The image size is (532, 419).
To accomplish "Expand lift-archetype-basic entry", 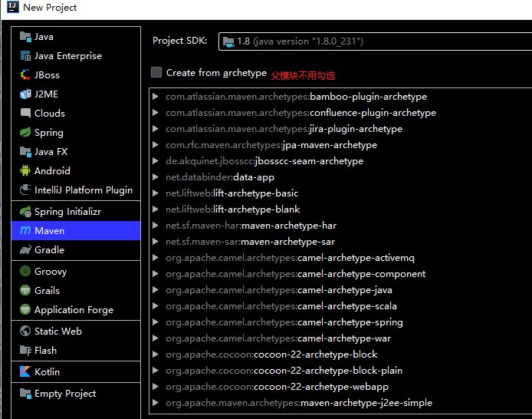I will click(x=156, y=193).
